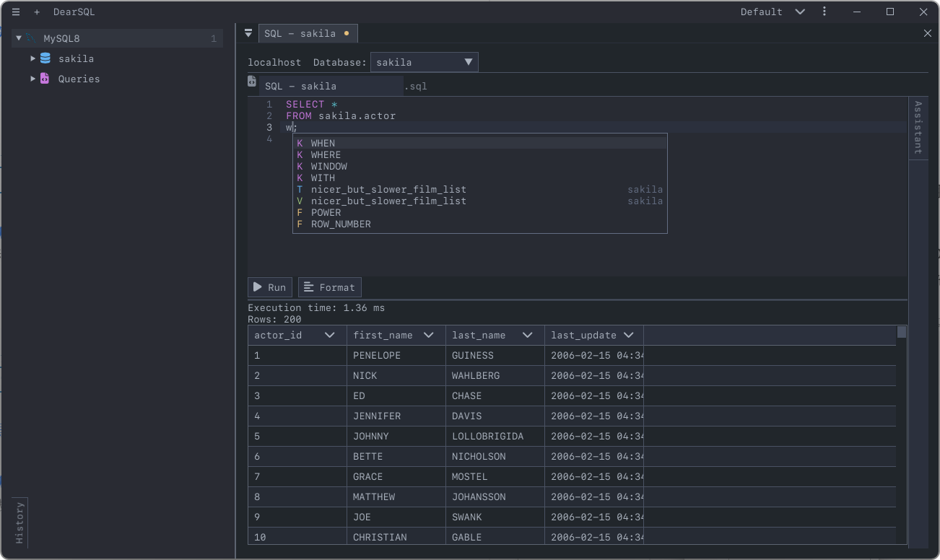Close the query panel with the X icon
This screenshot has width=940, height=560.
(x=928, y=33)
